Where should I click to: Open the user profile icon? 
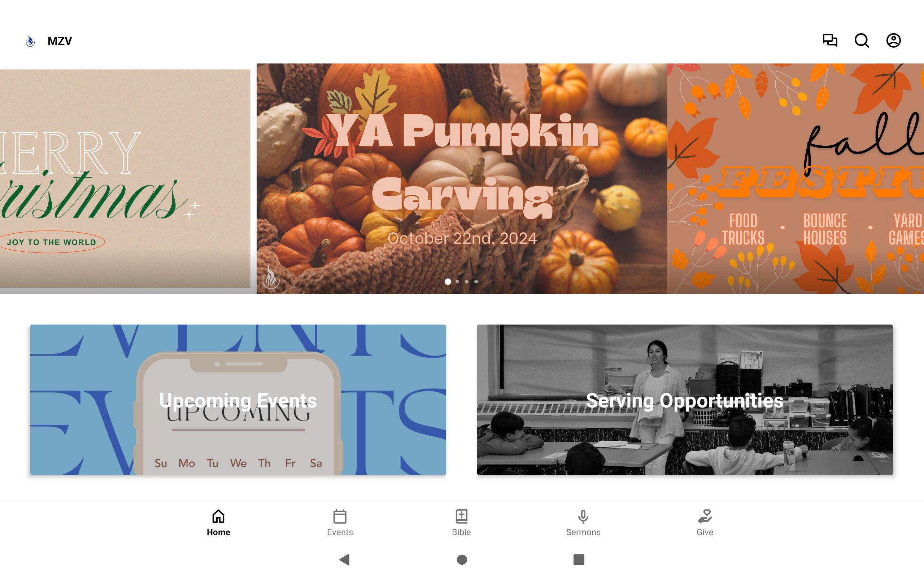click(x=893, y=40)
